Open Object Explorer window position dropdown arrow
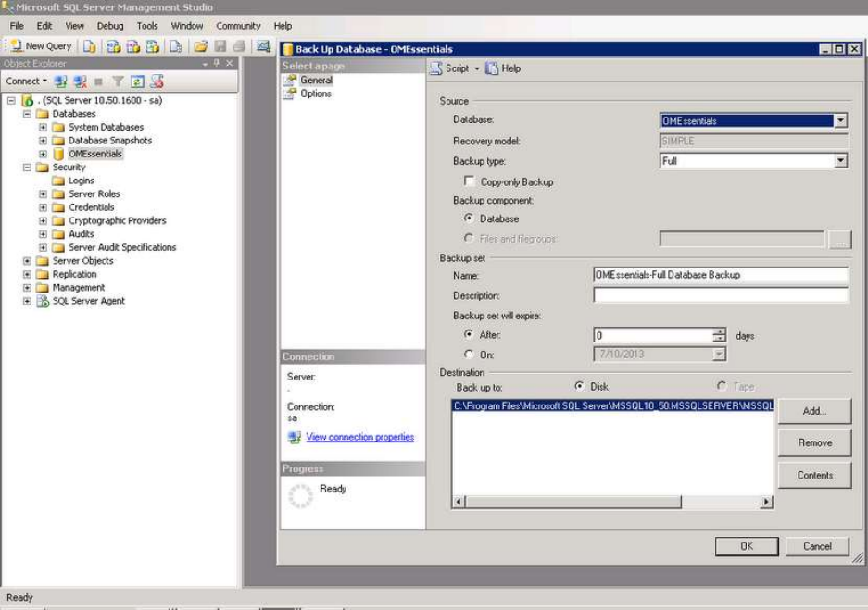The height and width of the screenshot is (610, 868). click(205, 64)
